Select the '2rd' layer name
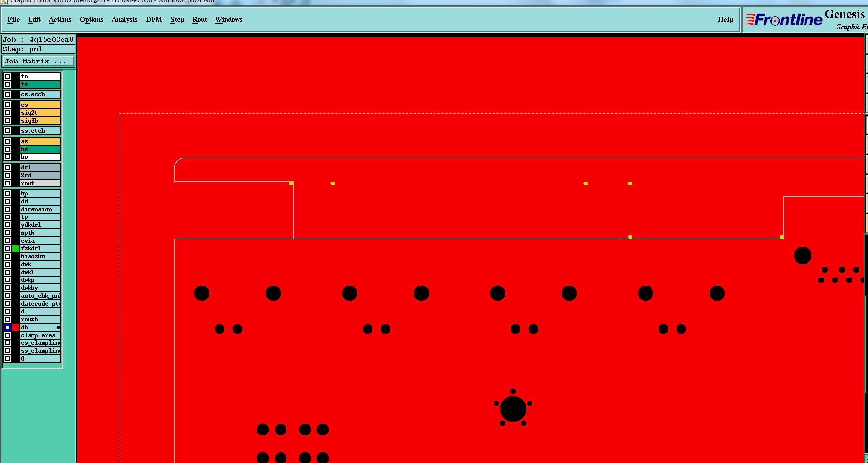868x463 pixels. click(40, 175)
